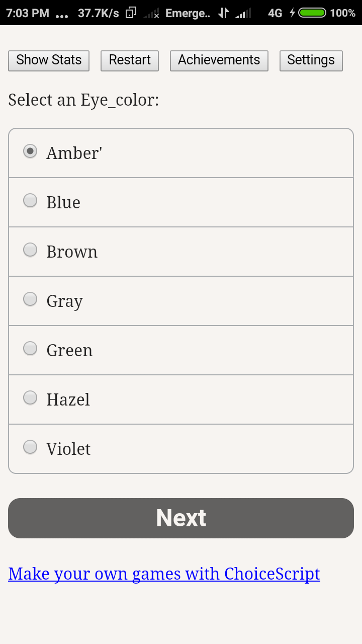Select Violet radio button
The width and height of the screenshot is (362, 644).
[x=31, y=447]
